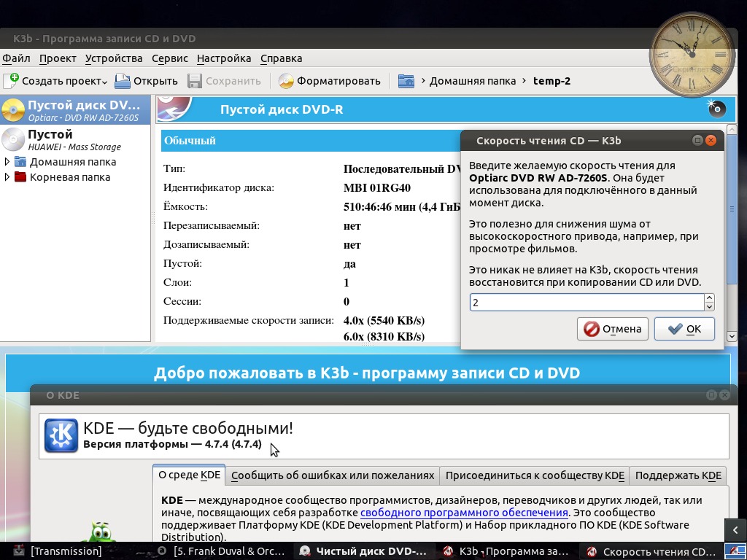Click the Идентификатор диска label
This screenshot has height=560, width=747.
(x=219, y=187)
